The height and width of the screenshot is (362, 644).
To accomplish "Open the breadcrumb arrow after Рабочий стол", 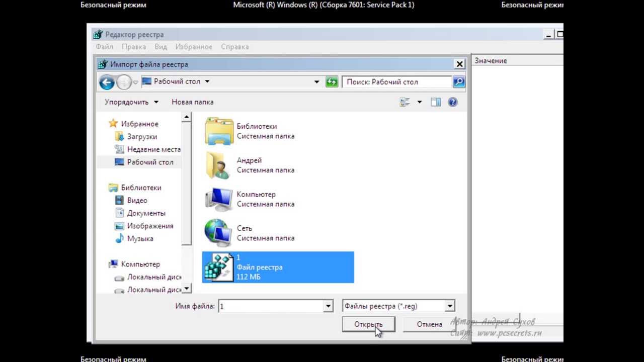I will tap(207, 81).
